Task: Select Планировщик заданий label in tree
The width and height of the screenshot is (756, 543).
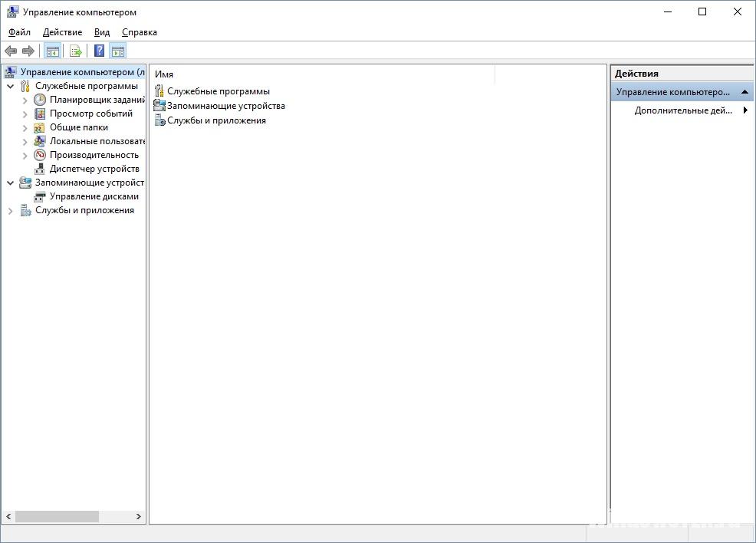Action: [97, 100]
